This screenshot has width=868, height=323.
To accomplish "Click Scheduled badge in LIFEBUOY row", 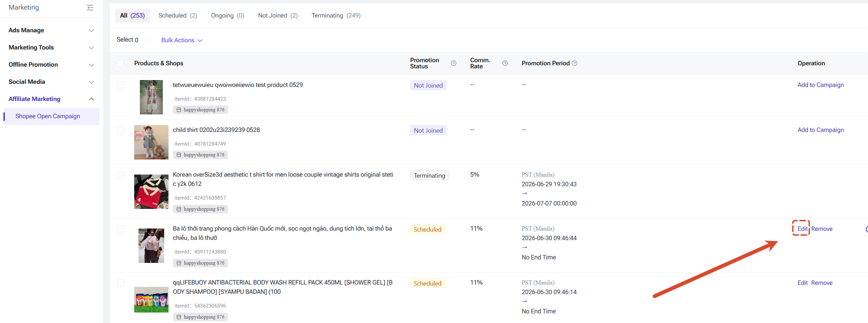I will click(428, 283).
